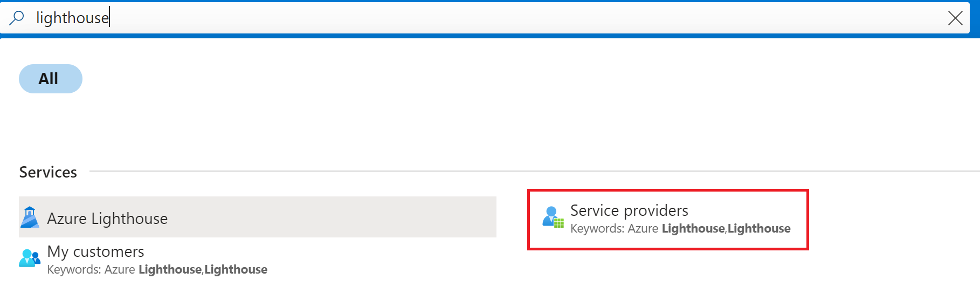980x286 pixels.
Task: Click the Service providers person-grid icon
Action: [553, 217]
